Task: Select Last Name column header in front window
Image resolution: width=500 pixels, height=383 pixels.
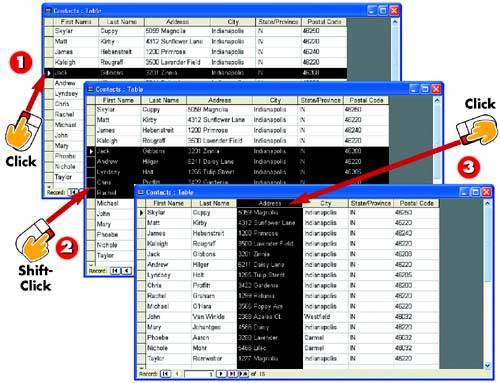Action: point(214,203)
